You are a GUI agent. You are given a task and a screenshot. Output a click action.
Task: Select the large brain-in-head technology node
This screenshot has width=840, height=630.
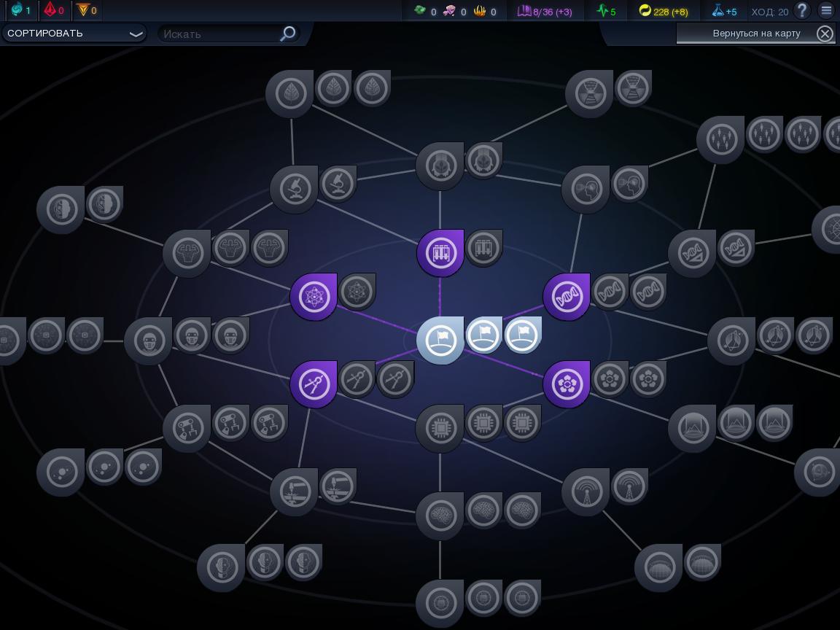click(x=61, y=209)
